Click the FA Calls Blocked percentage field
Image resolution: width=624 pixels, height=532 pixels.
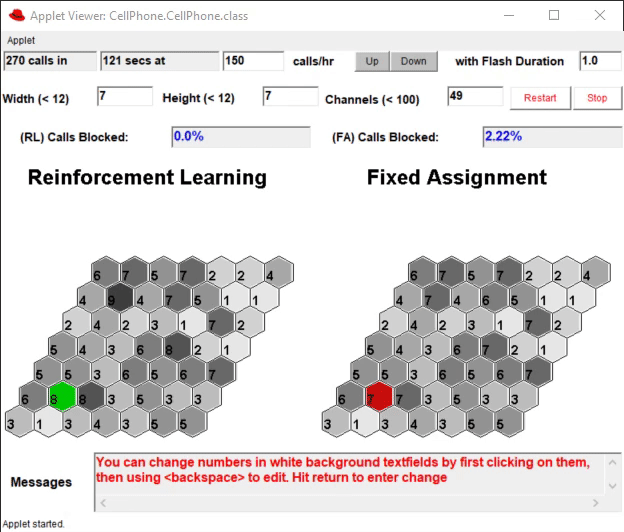coord(550,136)
